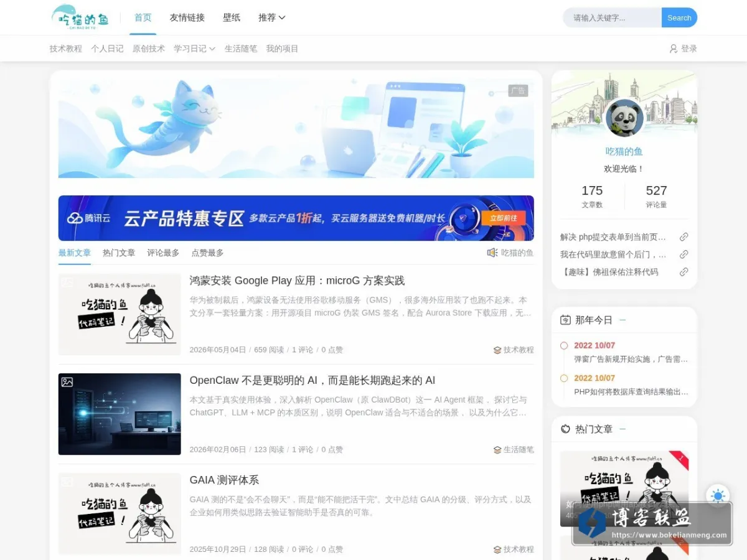The width and height of the screenshot is (747, 560).
Task: Click the link icon beside 【趣味】佛祖保佑注释代码
Action: (684, 272)
